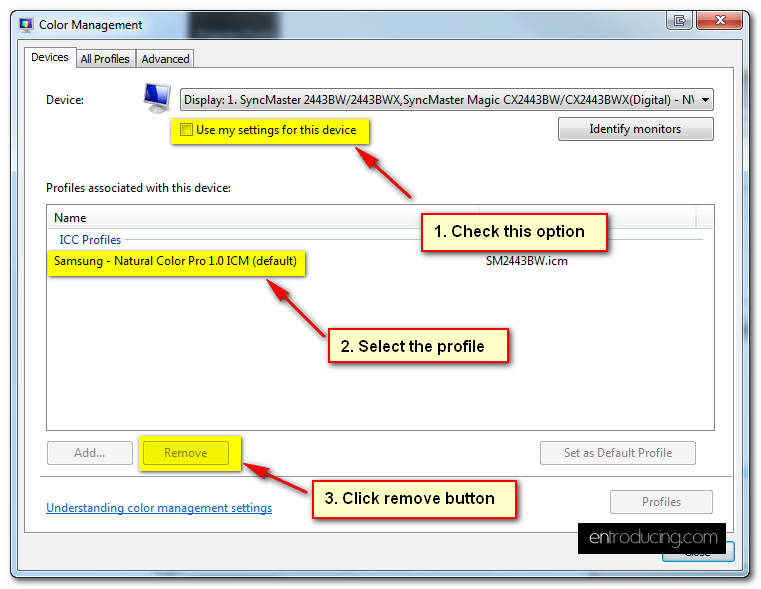Click the monitor icon beside Device
This screenshot has width=761, height=589.
pyautogui.click(x=157, y=98)
